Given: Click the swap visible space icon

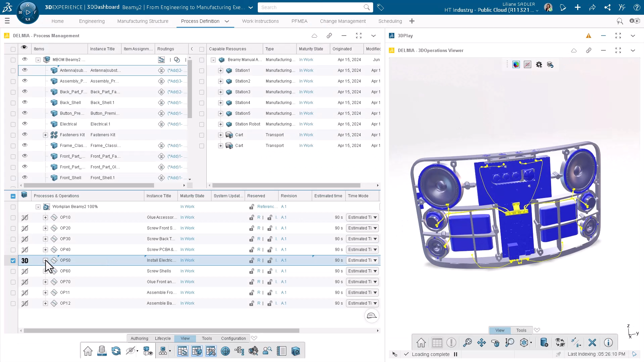Looking at the screenshot, I should (560, 343).
